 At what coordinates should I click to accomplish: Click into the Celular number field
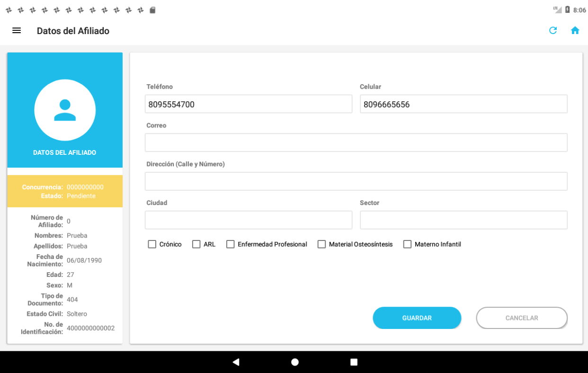click(x=463, y=104)
